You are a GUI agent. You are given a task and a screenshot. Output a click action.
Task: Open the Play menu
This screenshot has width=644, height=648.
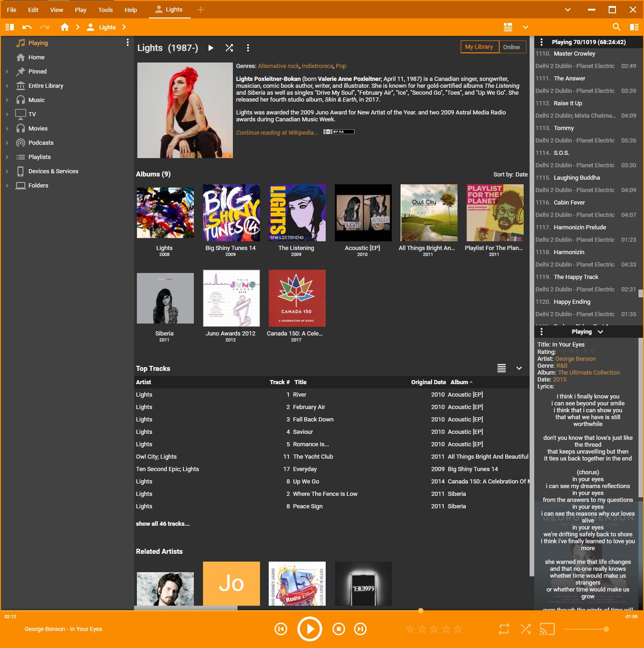click(x=80, y=10)
